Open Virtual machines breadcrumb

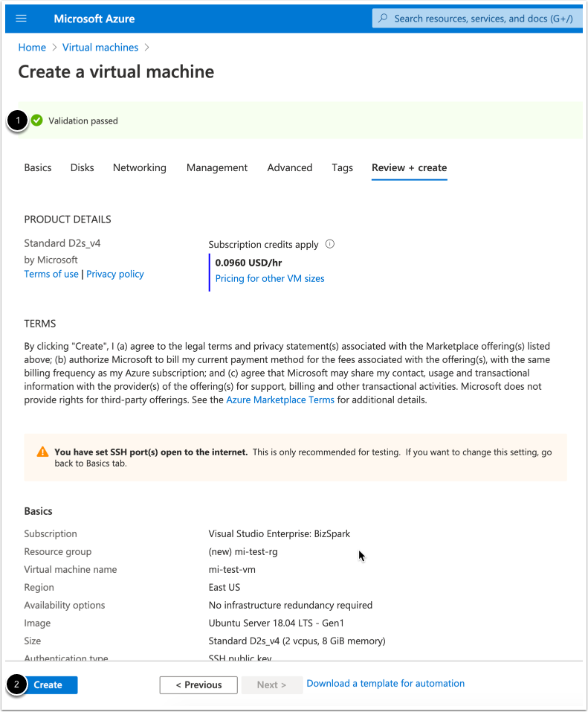click(x=100, y=47)
